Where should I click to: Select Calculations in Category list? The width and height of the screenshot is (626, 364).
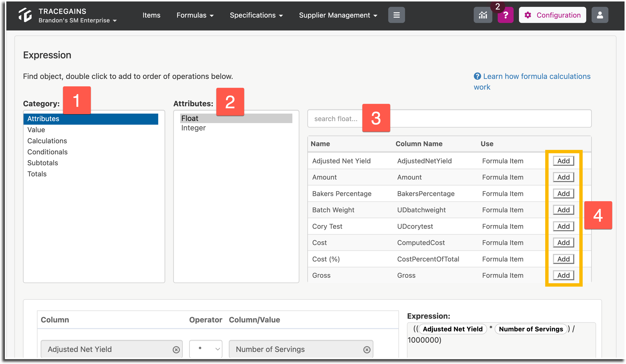pos(47,141)
